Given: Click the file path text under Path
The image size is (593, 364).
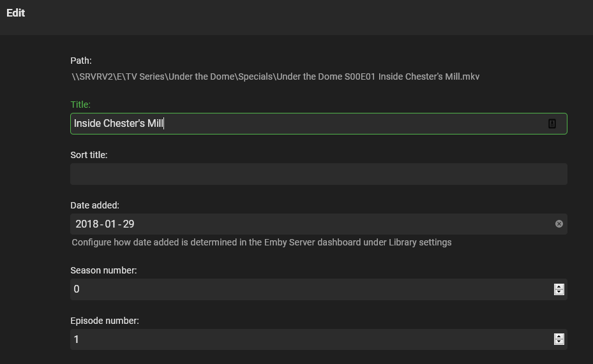Looking at the screenshot, I should (x=275, y=76).
